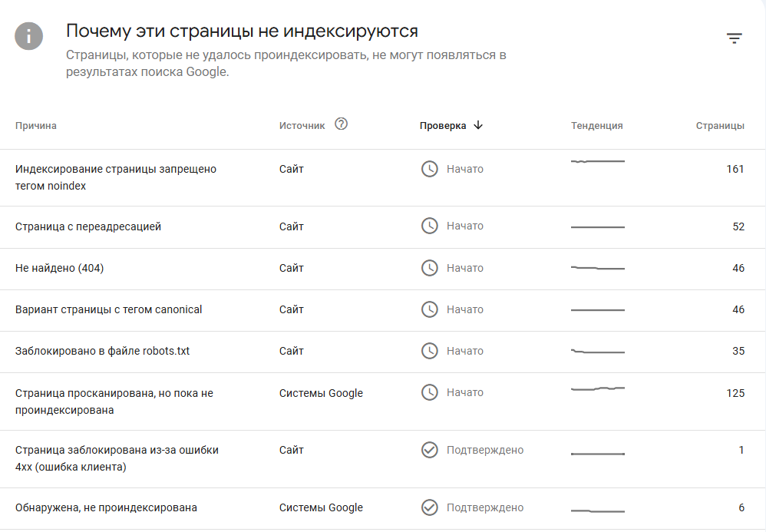Sort by the Проверка column arrow
Screen dimensions: 766x532
click(478, 126)
